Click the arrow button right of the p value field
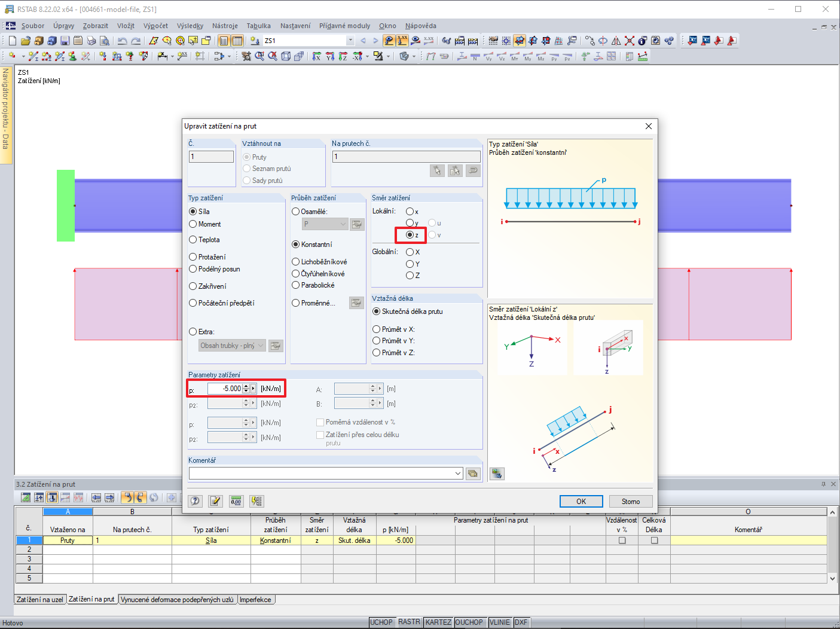 coord(253,389)
